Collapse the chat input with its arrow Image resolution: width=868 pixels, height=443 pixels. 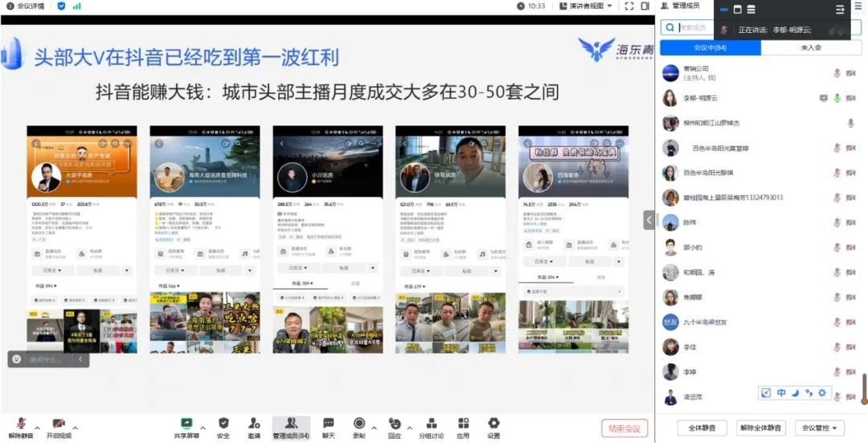80,359
